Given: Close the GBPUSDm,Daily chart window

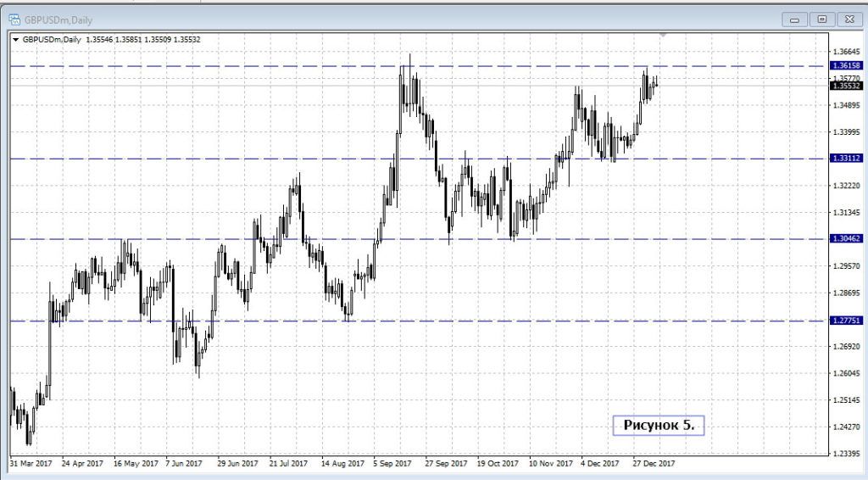Looking at the screenshot, I should (847, 18).
